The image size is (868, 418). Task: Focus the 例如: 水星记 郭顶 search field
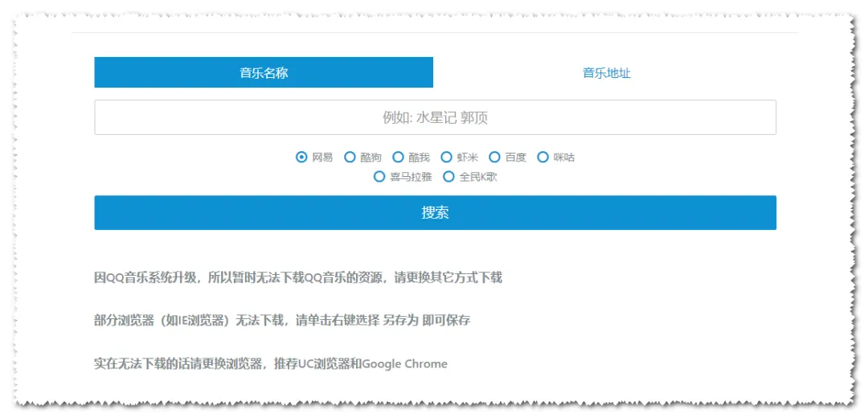435,117
